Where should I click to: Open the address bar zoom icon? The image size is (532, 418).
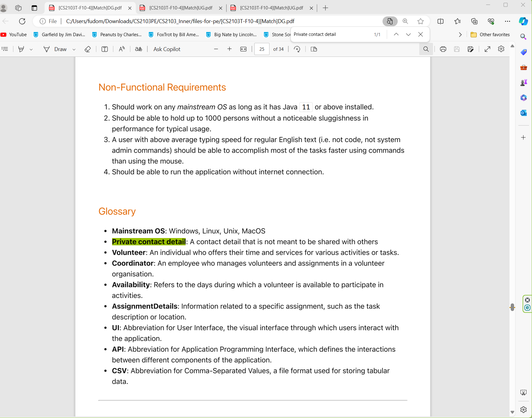click(x=405, y=21)
